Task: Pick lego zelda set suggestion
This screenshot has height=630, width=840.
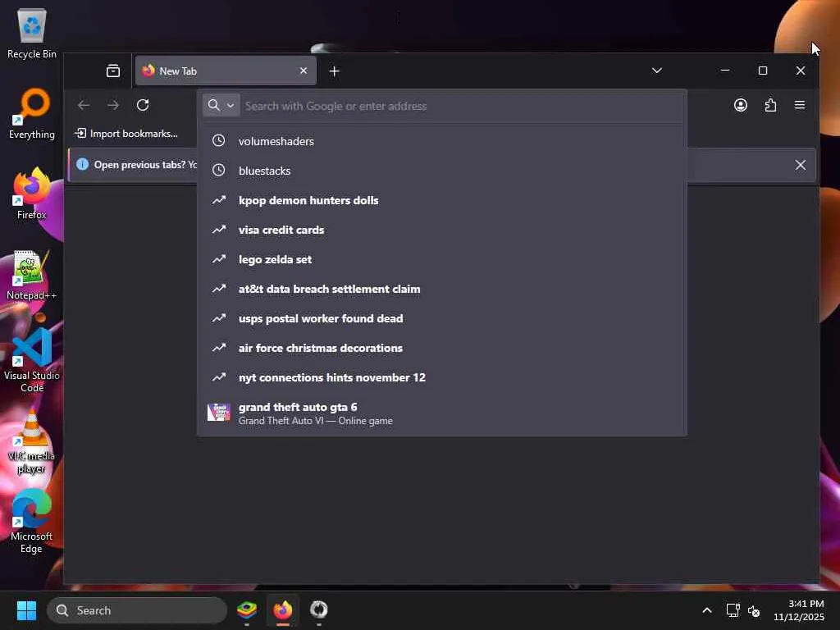Action: pyautogui.click(x=442, y=259)
